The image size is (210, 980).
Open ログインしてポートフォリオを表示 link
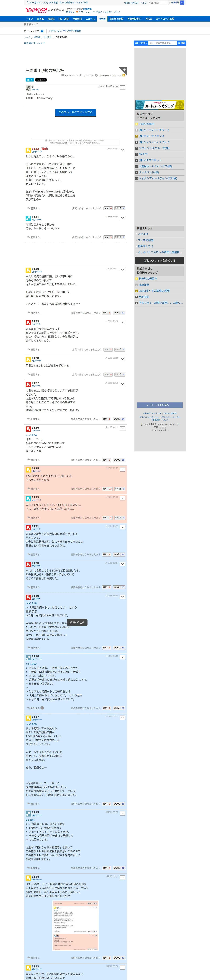pyautogui.click(x=65, y=31)
